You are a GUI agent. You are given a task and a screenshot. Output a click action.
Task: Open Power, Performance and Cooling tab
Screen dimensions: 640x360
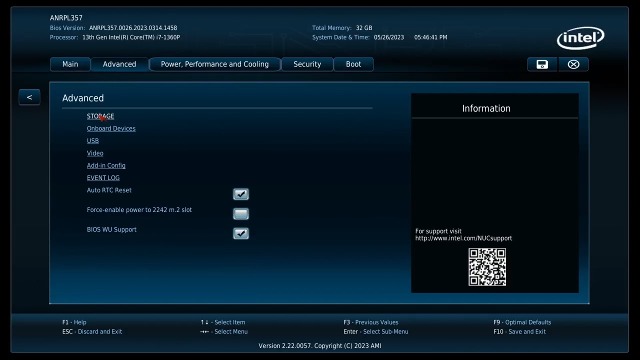(x=215, y=64)
